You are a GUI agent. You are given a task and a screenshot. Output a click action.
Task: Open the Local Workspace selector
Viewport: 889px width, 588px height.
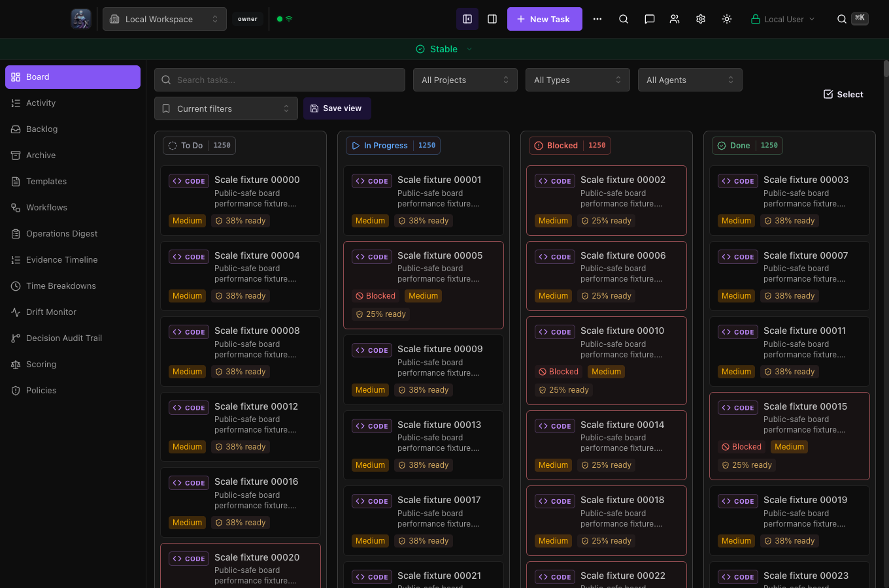pyautogui.click(x=165, y=19)
